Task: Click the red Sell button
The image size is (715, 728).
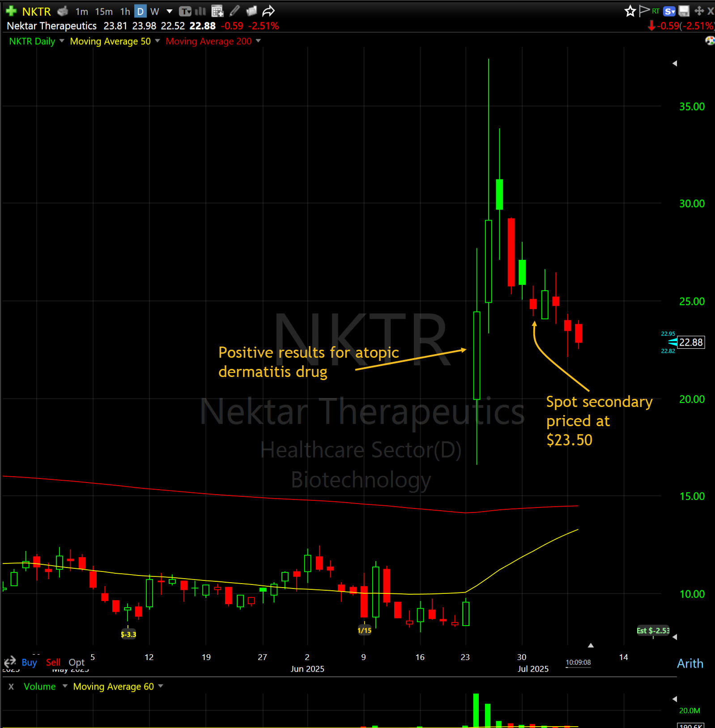Action: coord(53,662)
